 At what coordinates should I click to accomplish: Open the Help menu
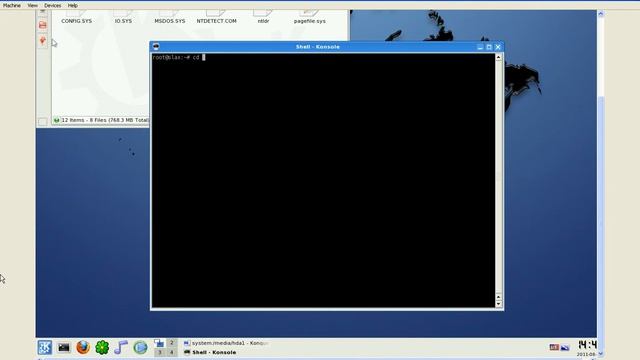(x=73, y=5)
